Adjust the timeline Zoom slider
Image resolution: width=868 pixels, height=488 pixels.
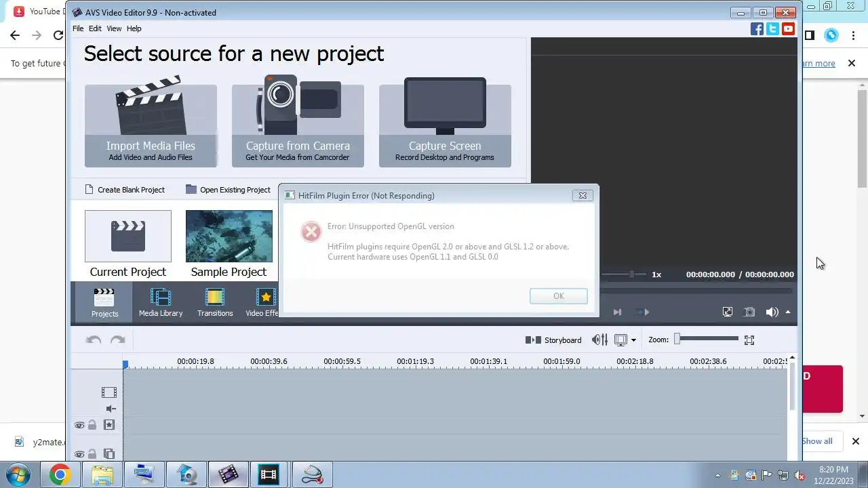pyautogui.click(x=707, y=340)
